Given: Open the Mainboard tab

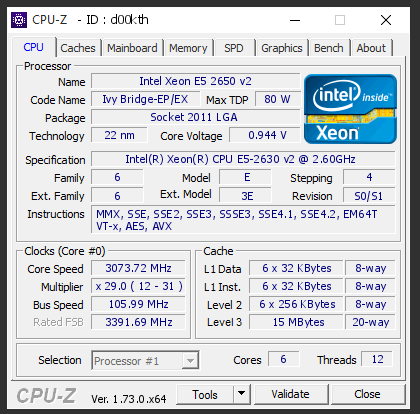Looking at the screenshot, I should pos(132,48).
